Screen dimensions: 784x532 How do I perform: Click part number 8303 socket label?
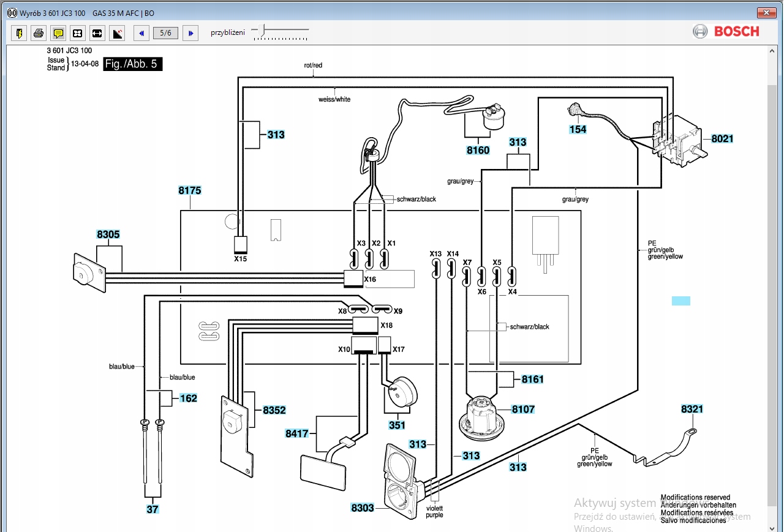pyautogui.click(x=363, y=508)
